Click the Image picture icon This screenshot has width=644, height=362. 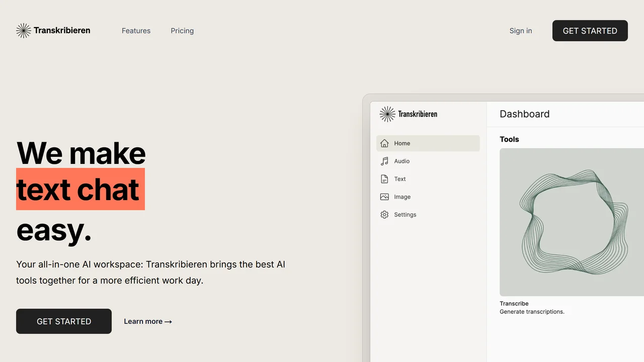[384, 197]
